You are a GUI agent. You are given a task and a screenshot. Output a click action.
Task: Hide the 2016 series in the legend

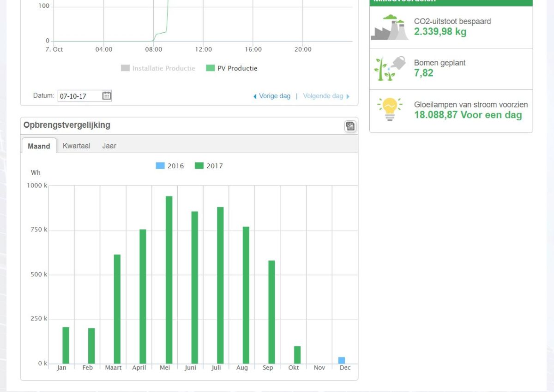tap(170, 166)
